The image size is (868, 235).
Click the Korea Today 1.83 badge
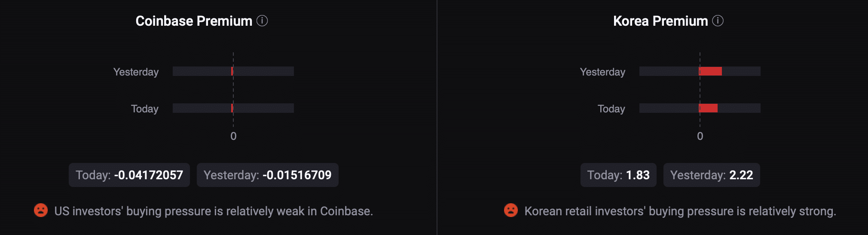(618, 175)
